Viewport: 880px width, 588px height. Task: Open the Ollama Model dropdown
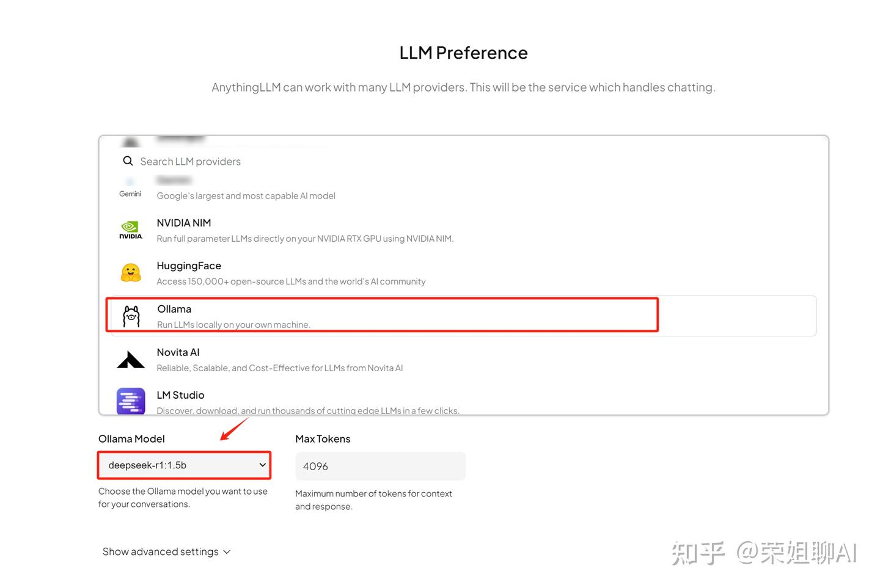[x=184, y=465]
